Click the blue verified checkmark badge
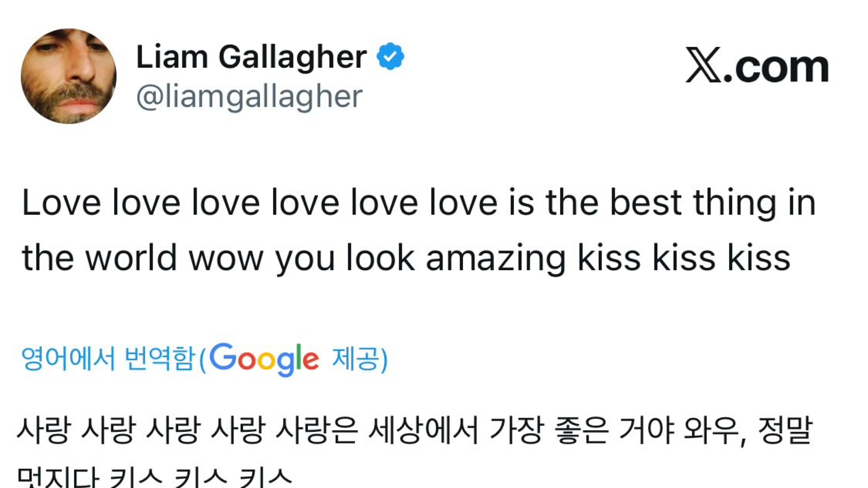 [390, 56]
